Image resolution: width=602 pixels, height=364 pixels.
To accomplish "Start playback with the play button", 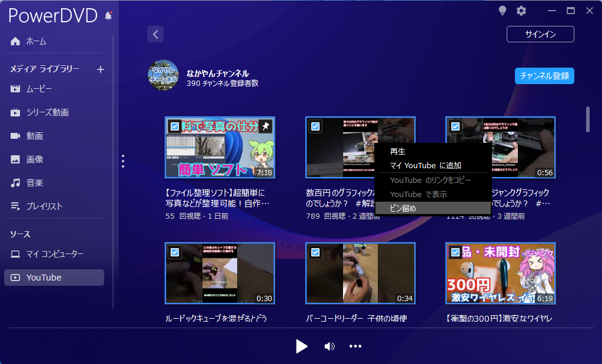I will click(301, 346).
